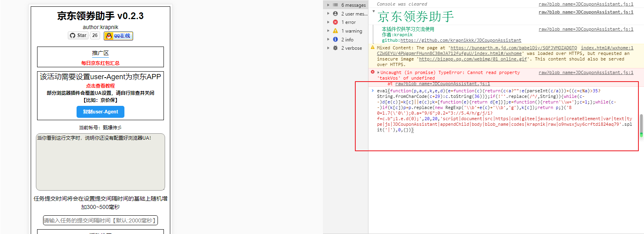Click the 2 info label text
This screenshot has width=644, height=234.
tap(347, 40)
